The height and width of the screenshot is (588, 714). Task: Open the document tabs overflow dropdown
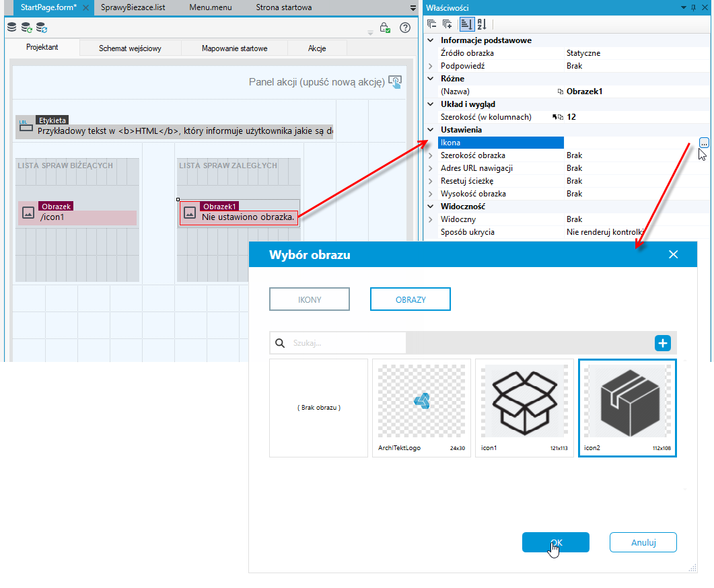(x=413, y=8)
